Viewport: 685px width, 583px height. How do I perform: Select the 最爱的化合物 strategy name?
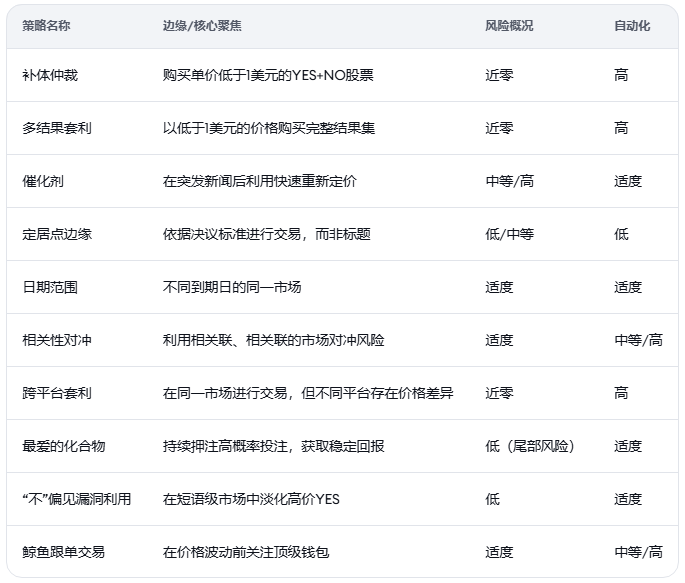pos(64,446)
